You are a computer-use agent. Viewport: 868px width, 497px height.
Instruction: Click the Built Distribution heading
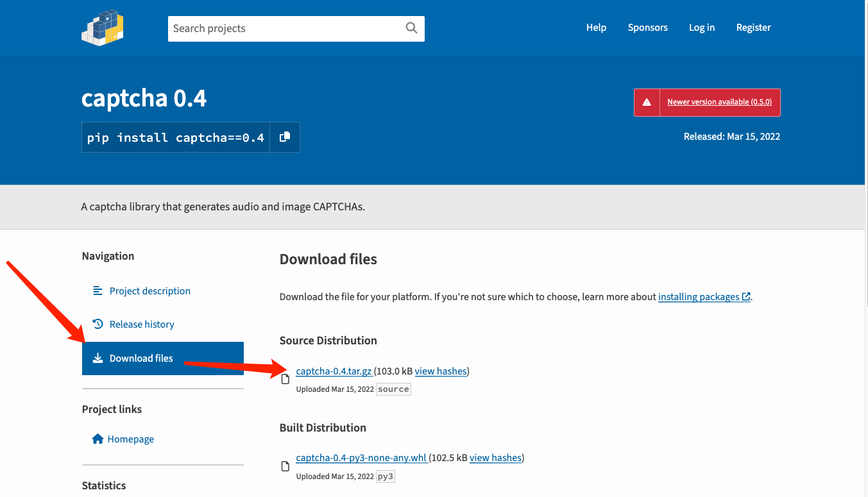click(x=323, y=428)
